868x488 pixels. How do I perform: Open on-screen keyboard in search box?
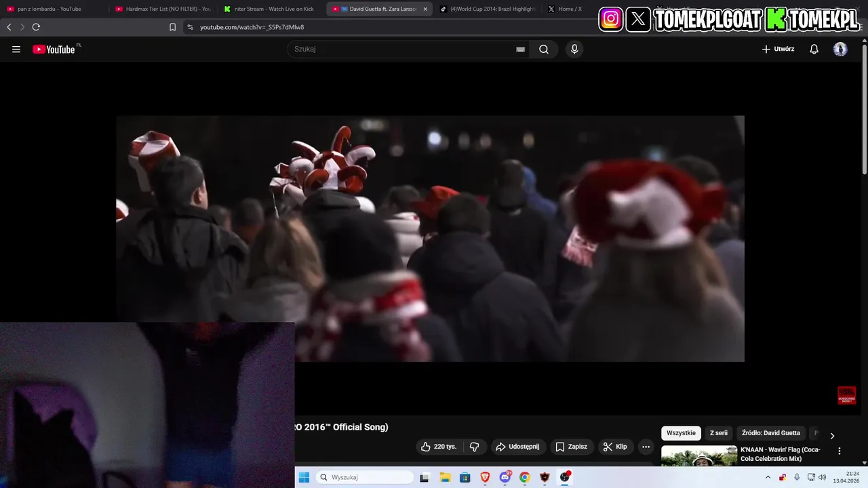pos(520,49)
